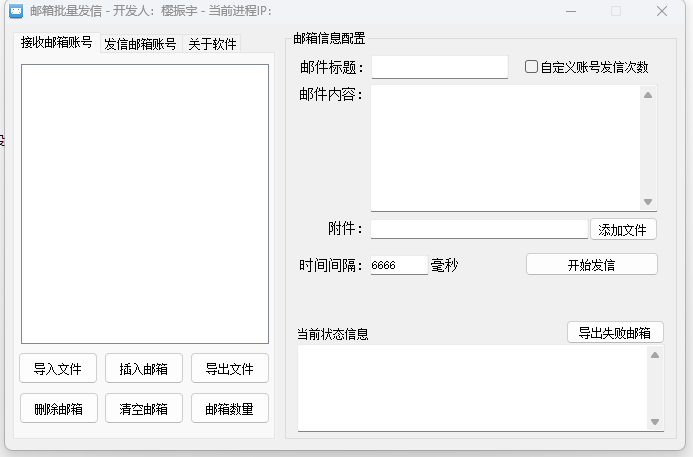Click the 导出文件 button
Image resolution: width=693 pixels, height=457 pixels.
click(230, 369)
